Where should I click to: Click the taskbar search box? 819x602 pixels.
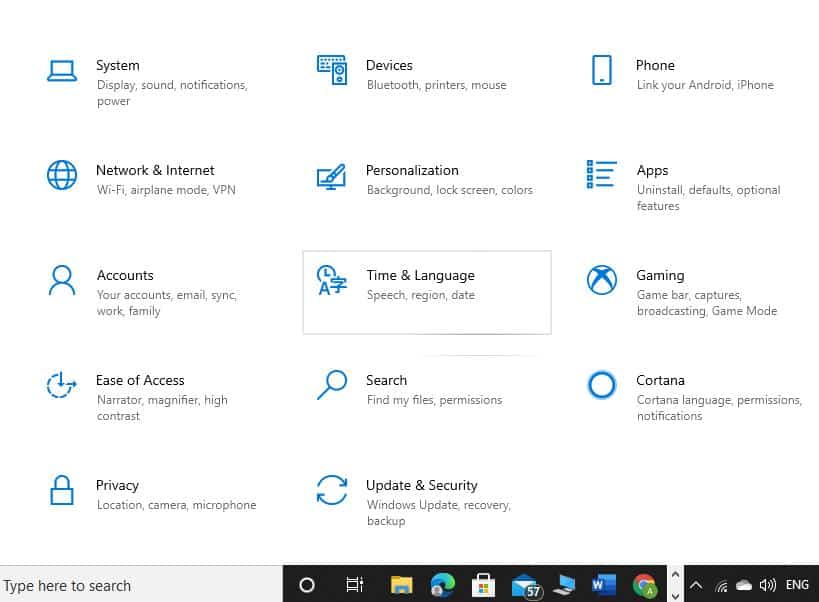(x=140, y=586)
